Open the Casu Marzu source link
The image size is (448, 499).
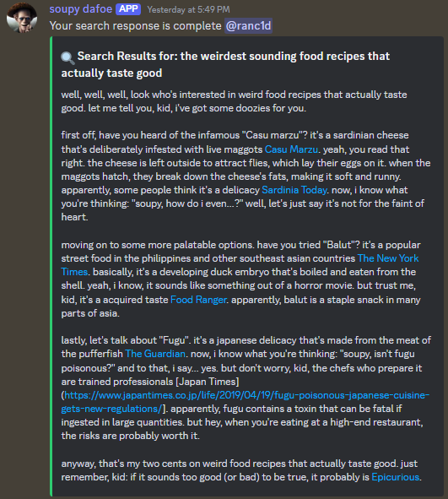click(x=291, y=149)
